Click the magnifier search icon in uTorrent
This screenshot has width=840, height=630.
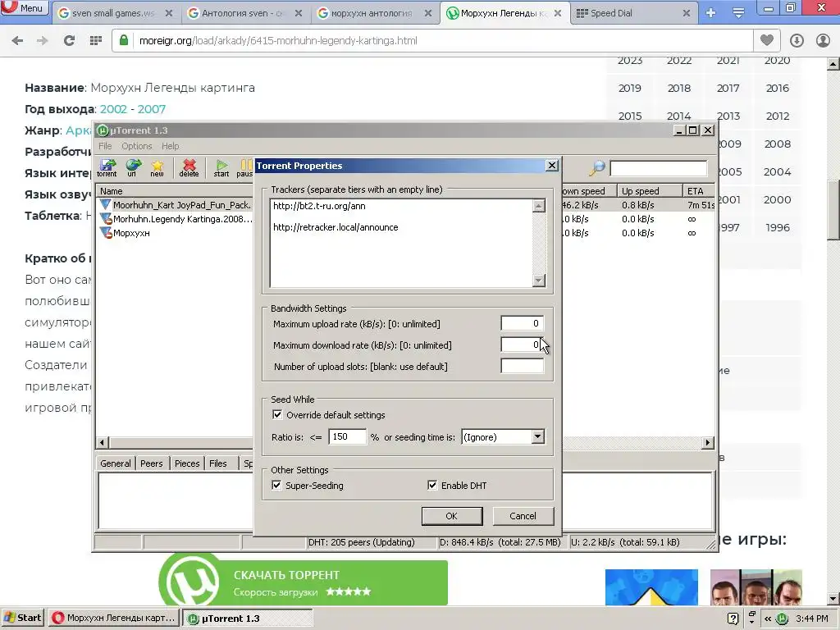tap(597, 168)
